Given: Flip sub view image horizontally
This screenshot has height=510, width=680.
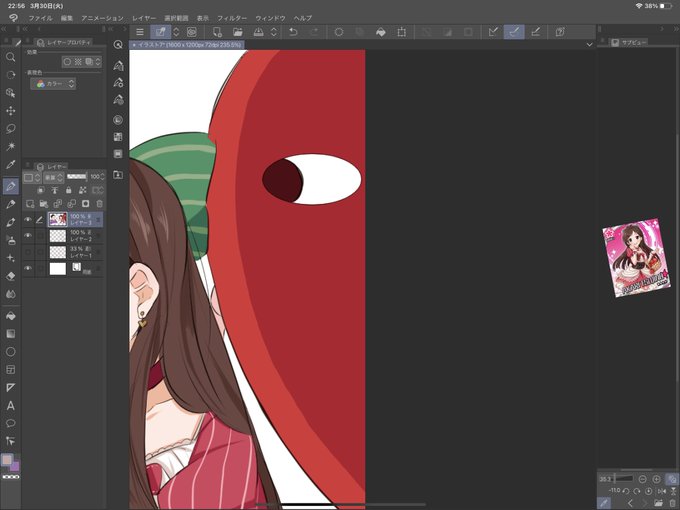Looking at the screenshot, I should tap(662, 491).
